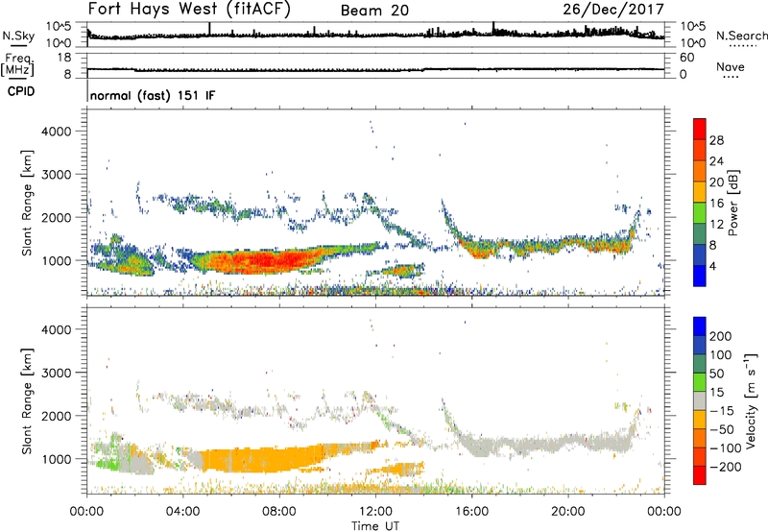
Task: Click the 'Time UT' axis label
Action: [x=375, y=526]
